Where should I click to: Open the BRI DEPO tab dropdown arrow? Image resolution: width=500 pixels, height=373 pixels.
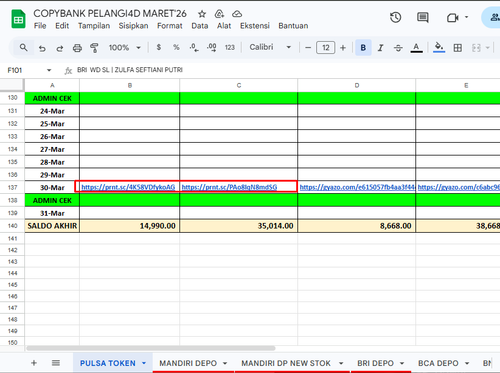coord(402,363)
